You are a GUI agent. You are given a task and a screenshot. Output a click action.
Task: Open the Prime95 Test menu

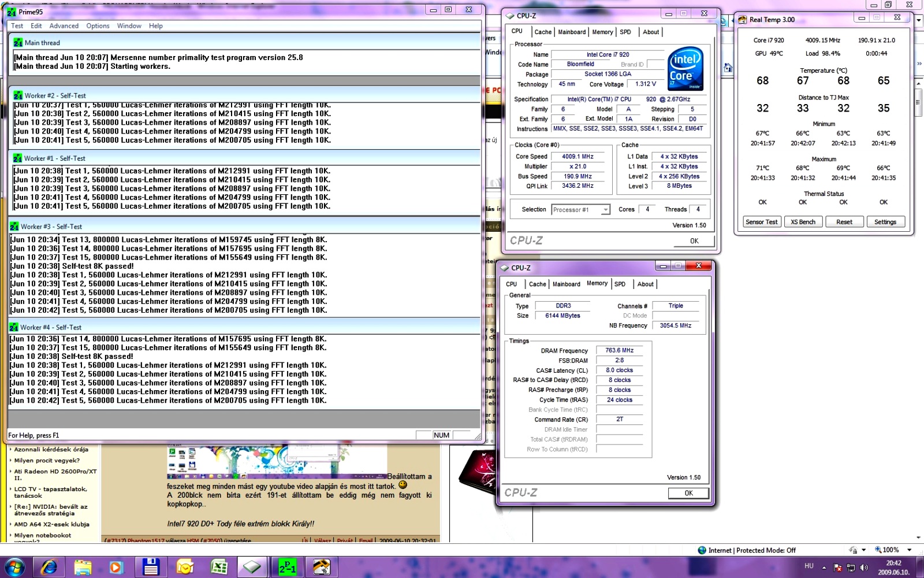pos(17,26)
